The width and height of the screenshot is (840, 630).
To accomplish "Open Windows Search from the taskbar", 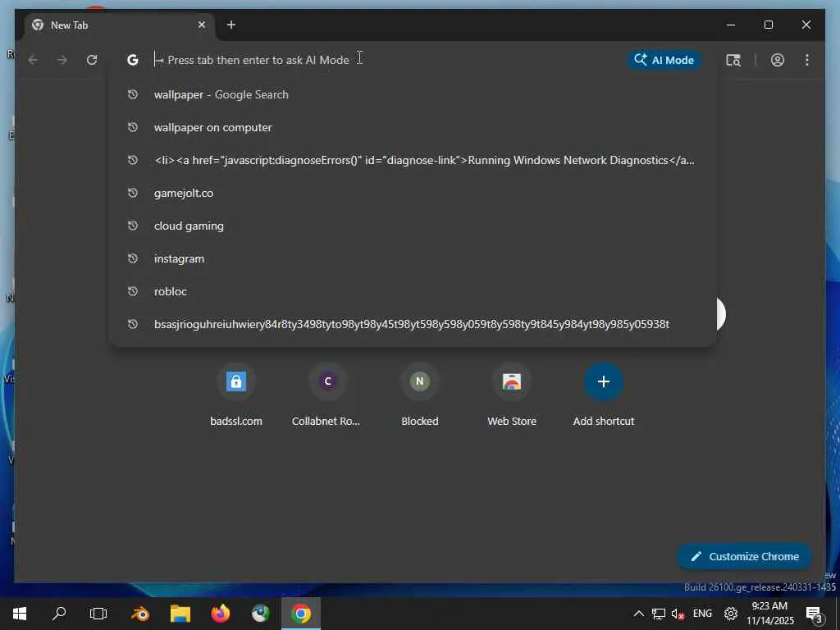I will point(59,614).
